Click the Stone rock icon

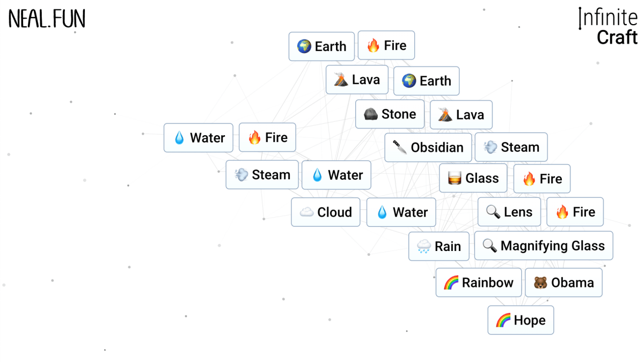point(371,114)
